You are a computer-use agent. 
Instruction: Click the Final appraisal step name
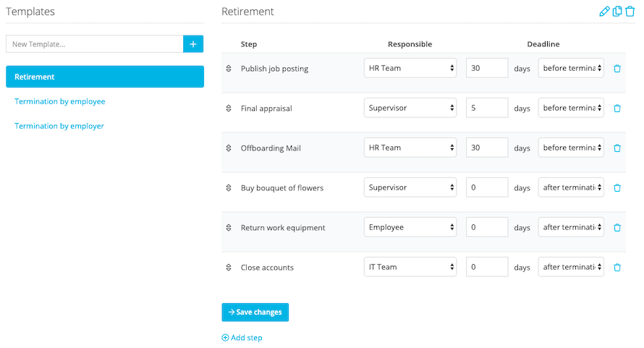click(266, 109)
